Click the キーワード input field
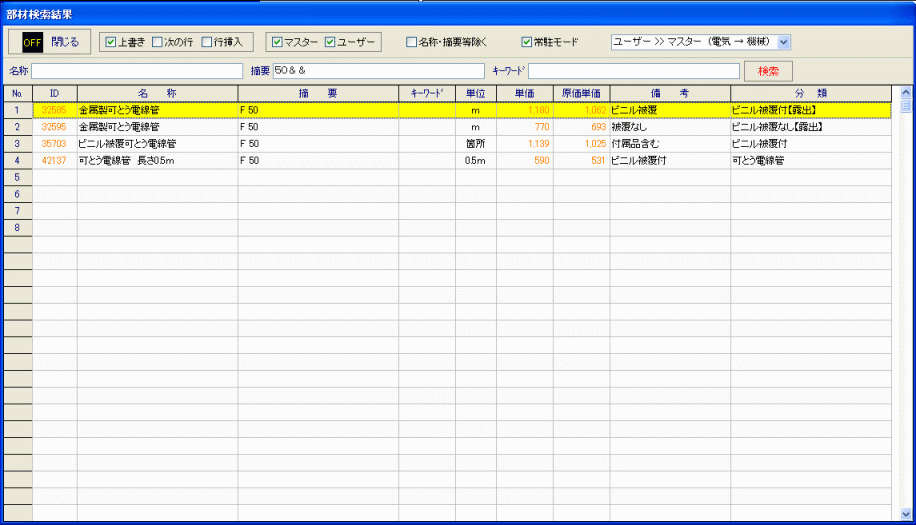916x525 pixels. point(634,71)
